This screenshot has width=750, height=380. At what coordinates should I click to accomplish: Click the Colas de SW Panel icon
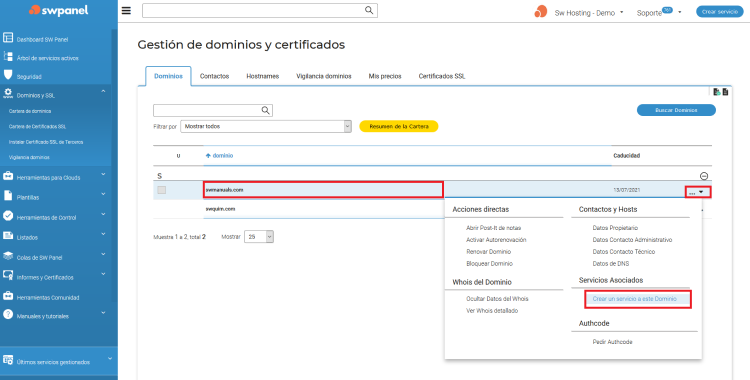coord(8,256)
